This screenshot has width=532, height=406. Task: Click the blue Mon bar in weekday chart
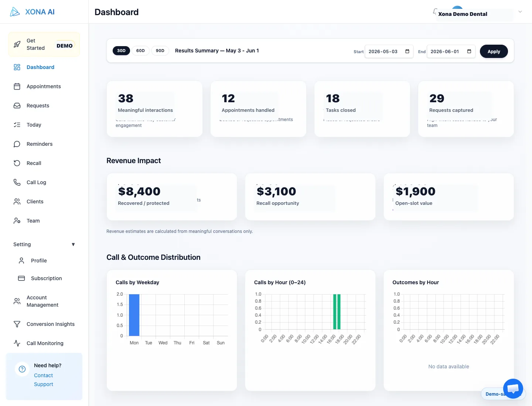(x=134, y=315)
